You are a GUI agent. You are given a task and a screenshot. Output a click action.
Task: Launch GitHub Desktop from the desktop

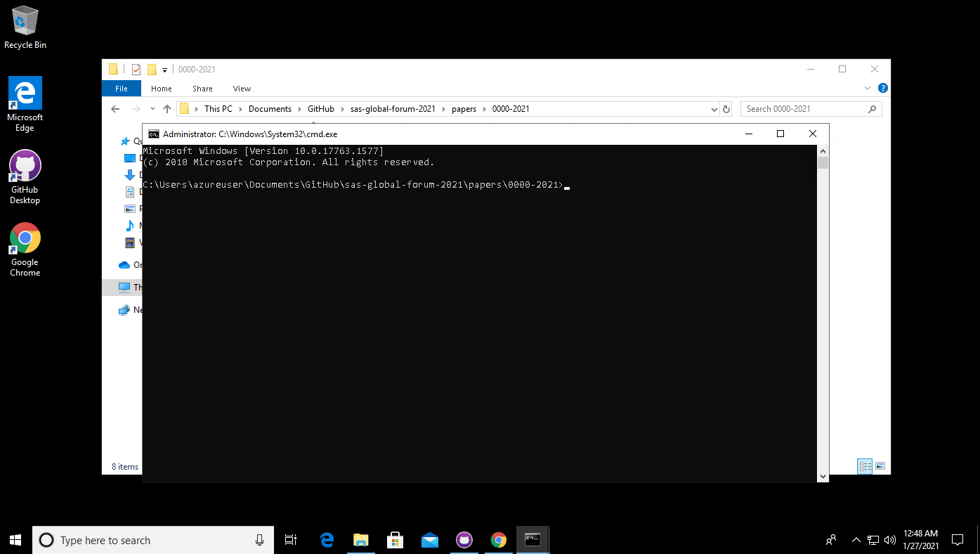pos(25,165)
